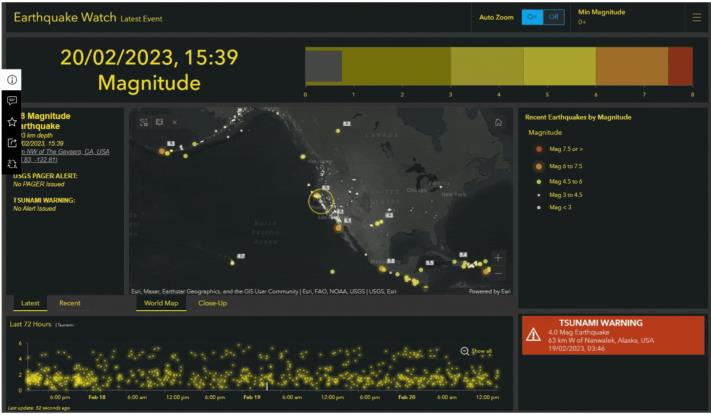
Task: Click Show all on the timeline chart
Action: (x=477, y=351)
